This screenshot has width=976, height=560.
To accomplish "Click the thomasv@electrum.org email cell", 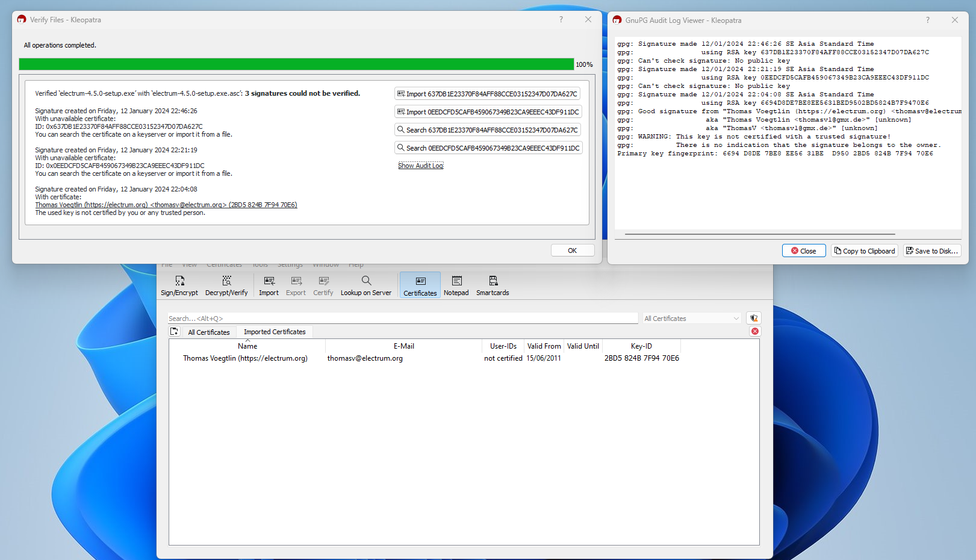I will (365, 358).
